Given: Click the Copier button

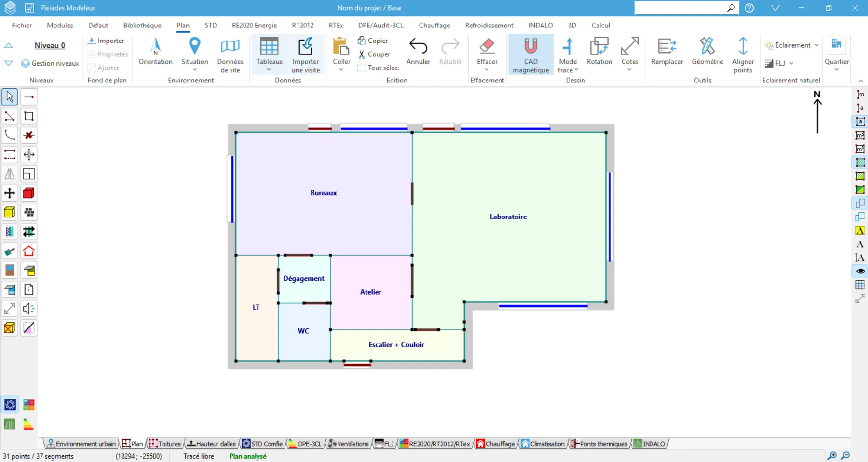Looking at the screenshot, I should tap(373, 41).
